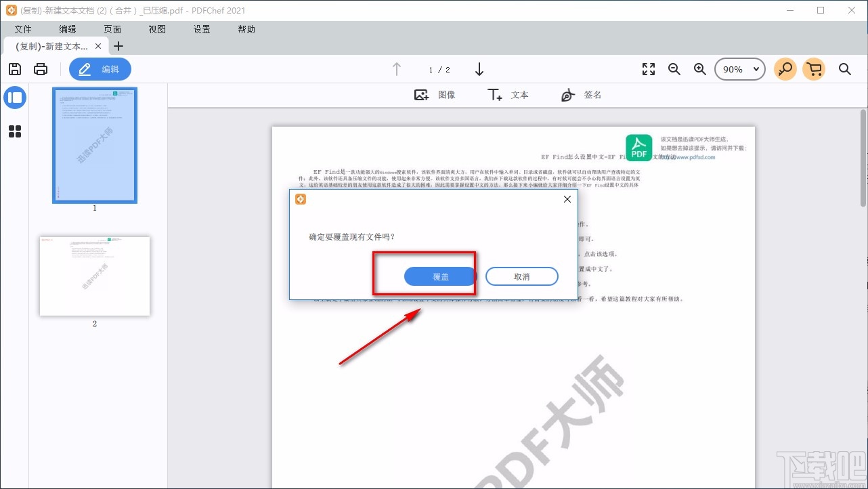Switch sidebar to grid page view

click(x=15, y=131)
